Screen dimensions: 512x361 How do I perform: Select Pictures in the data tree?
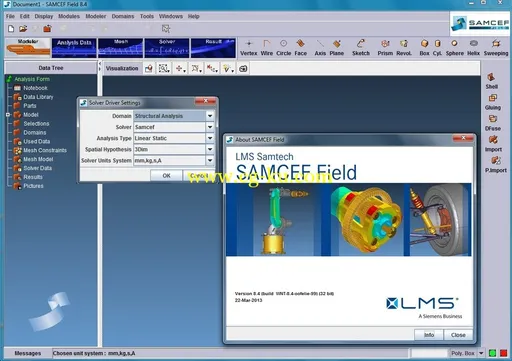click(33, 186)
